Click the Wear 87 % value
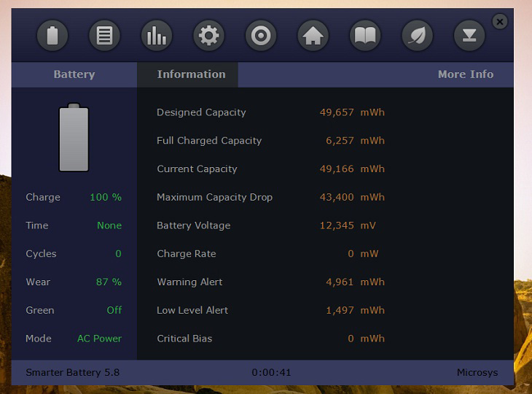Screen dimensions: 532x394 [x=109, y=282]
